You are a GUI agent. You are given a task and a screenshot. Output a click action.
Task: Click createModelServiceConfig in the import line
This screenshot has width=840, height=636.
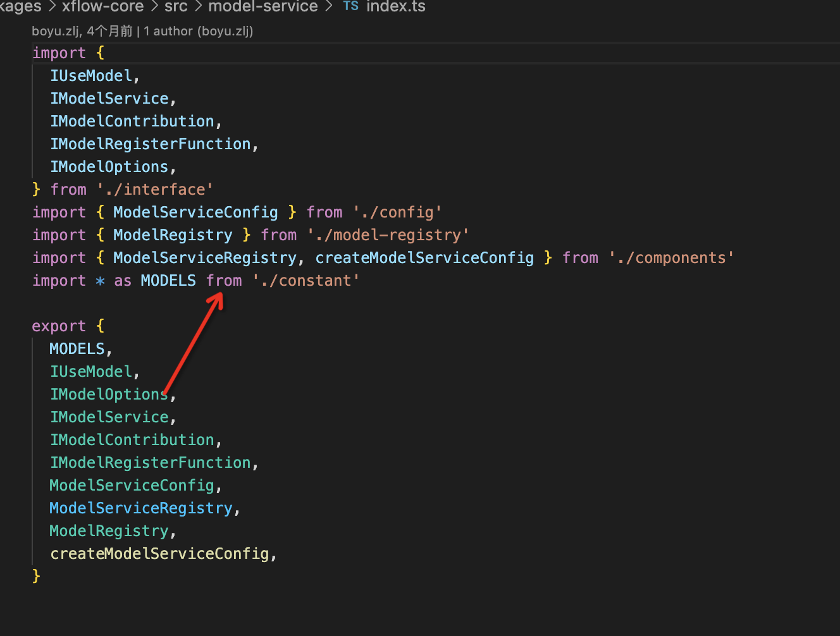(x=424, y=258)
